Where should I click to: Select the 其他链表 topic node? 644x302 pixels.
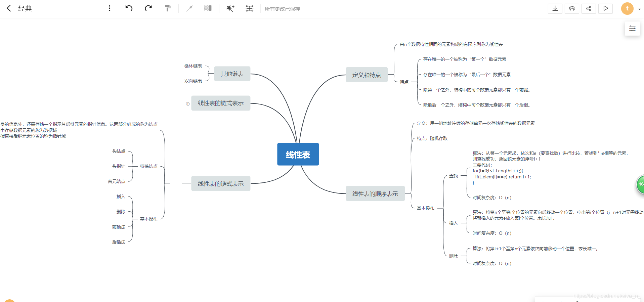[x=232, y=74]
